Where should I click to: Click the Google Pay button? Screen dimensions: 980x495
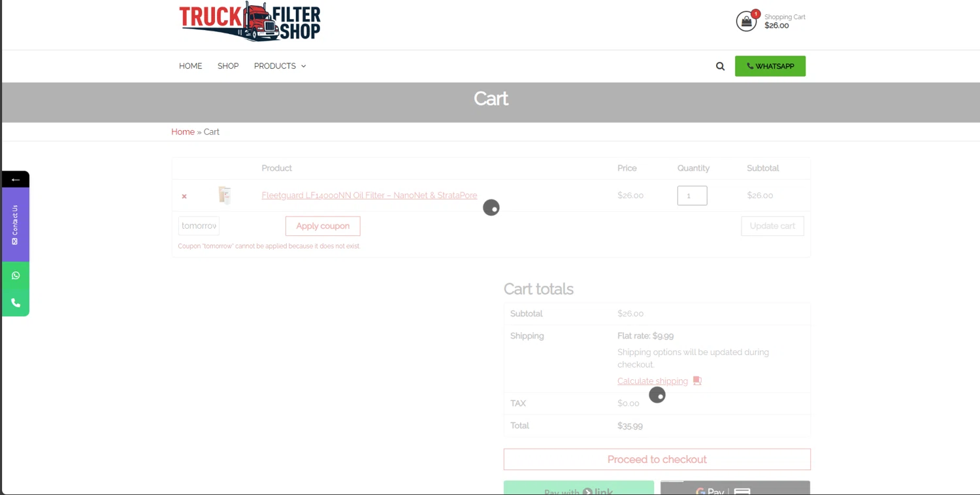(x=735, y=488)
